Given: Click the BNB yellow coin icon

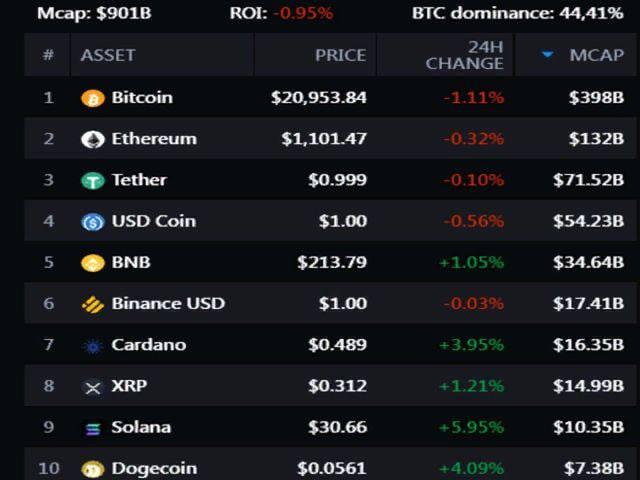Looking at the screenshot, I should (93, 263).
